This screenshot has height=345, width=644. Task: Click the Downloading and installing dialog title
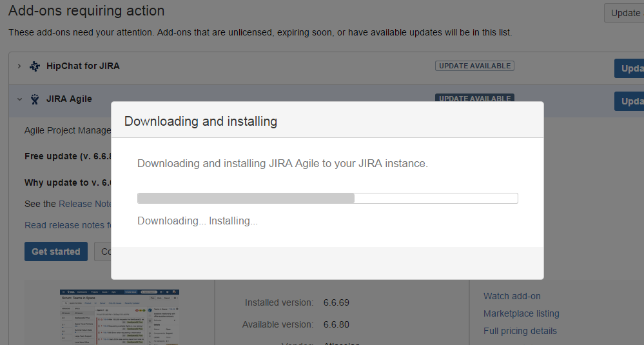[200, 121]
